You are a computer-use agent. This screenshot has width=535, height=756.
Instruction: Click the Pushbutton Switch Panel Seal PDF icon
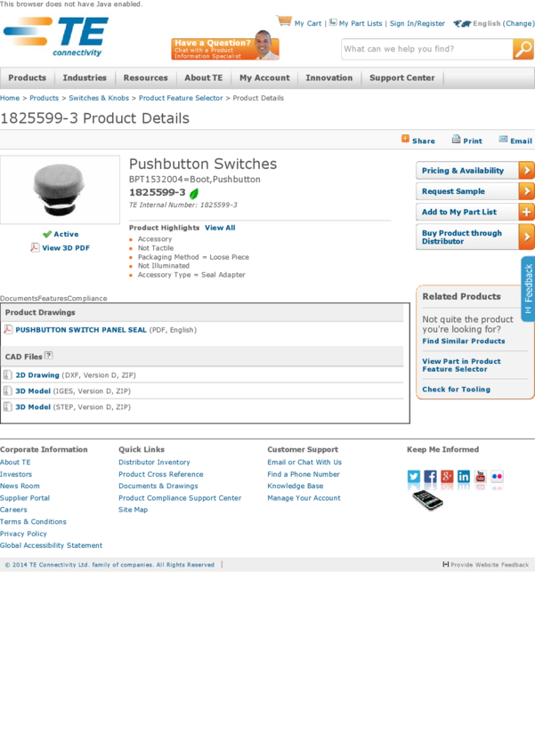click(x=8, y=329)
